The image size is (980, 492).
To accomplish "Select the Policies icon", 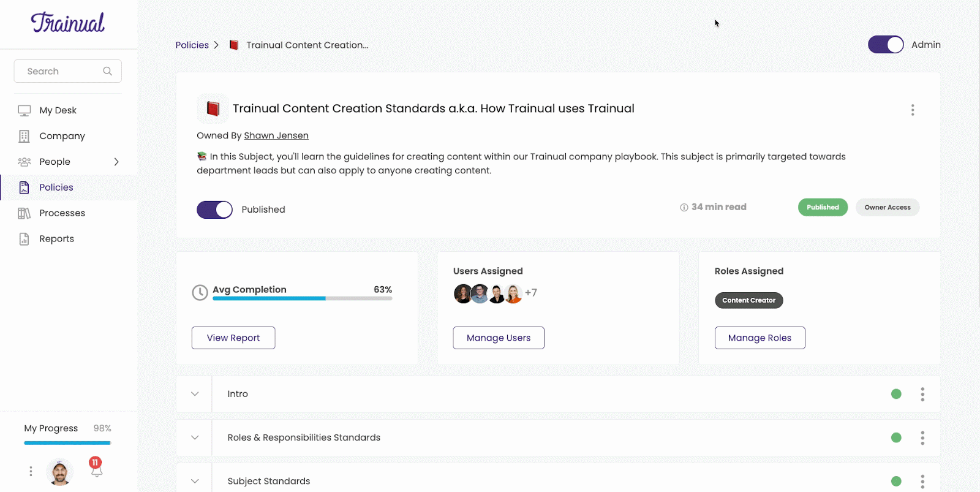I will [x=24, y=187].
